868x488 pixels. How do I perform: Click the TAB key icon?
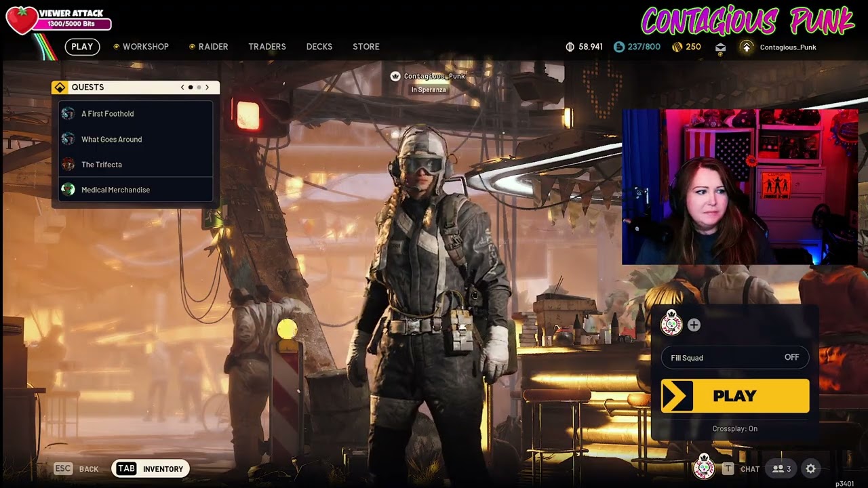click(x=126, y=468)
